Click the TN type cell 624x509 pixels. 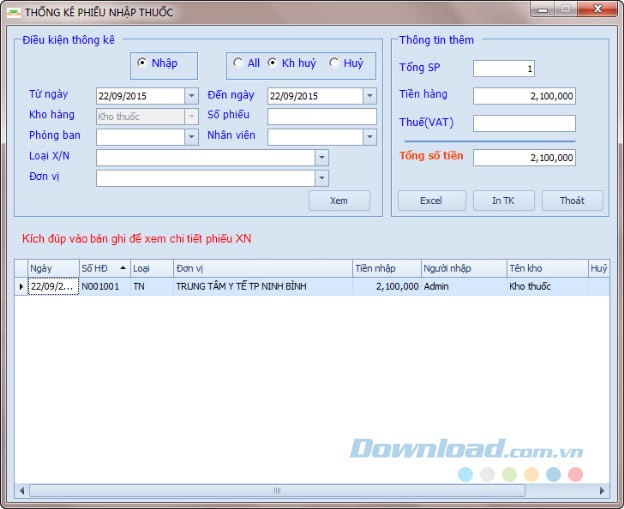tap(152, 287)
